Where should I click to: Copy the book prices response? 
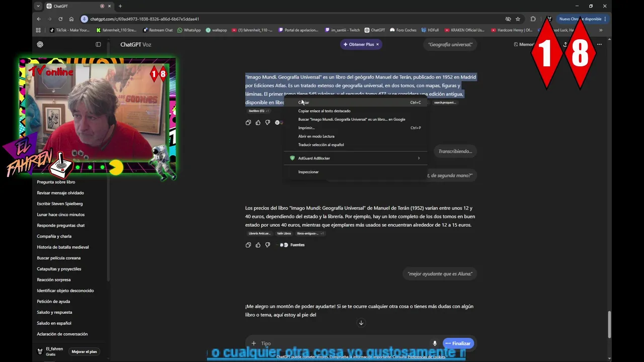[248, 245]
